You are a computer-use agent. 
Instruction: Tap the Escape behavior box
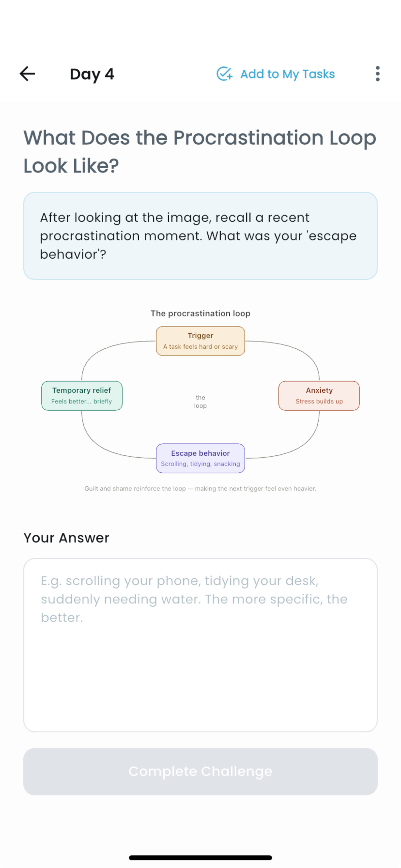point(200,458)
